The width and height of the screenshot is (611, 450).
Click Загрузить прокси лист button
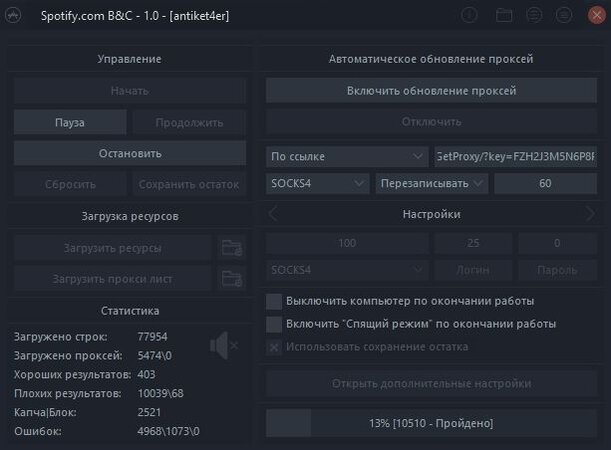[113, 279]
